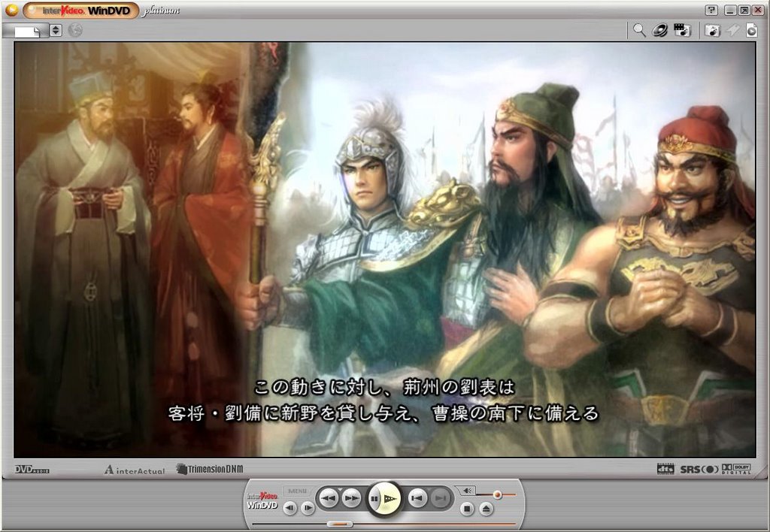Stop the playback

pos(467,509)
